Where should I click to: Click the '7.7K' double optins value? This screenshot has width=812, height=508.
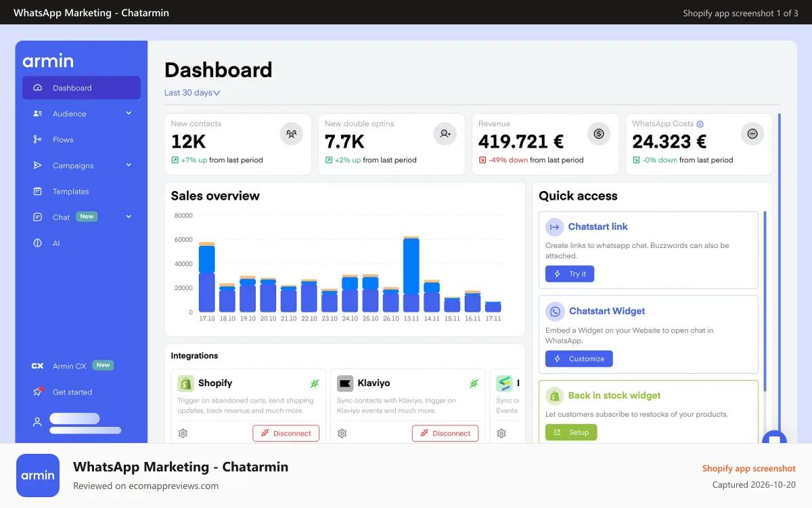[344, 142]
